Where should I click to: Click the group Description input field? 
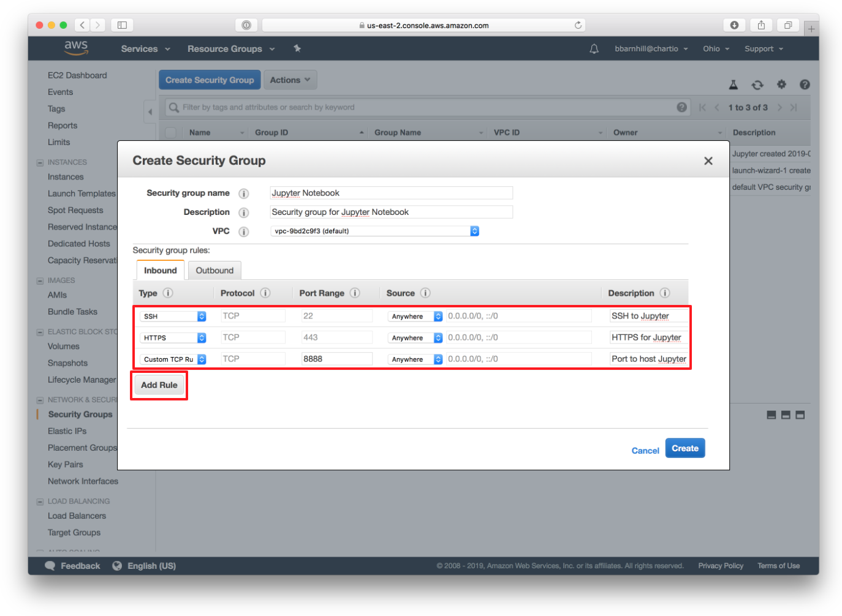(391, 212)
